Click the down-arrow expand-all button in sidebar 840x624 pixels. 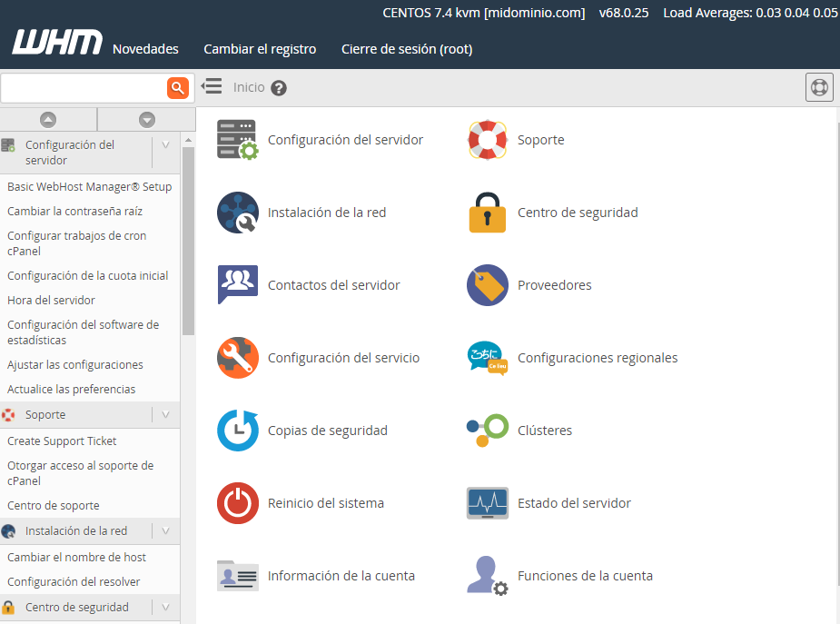tap(147, 120)
